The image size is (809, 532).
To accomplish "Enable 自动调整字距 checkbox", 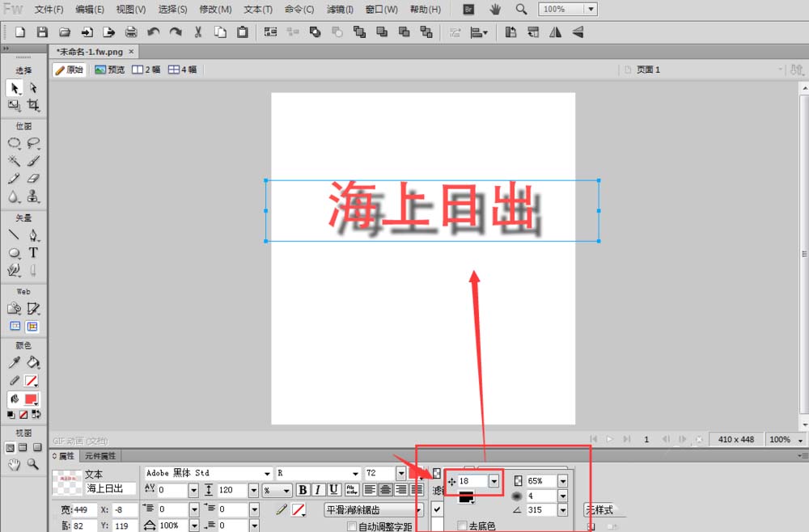I will [x=352, y=525].
